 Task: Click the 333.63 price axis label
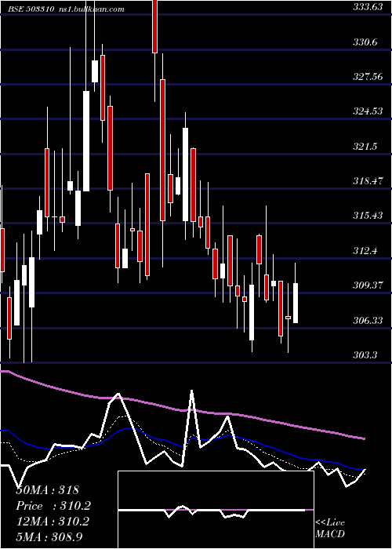[368, 7]
